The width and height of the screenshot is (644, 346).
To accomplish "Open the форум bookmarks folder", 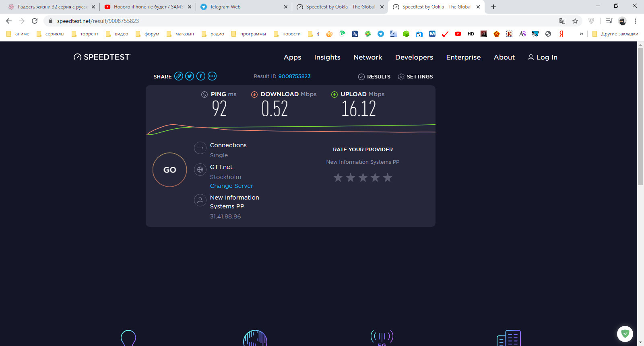I will [147, 34].
